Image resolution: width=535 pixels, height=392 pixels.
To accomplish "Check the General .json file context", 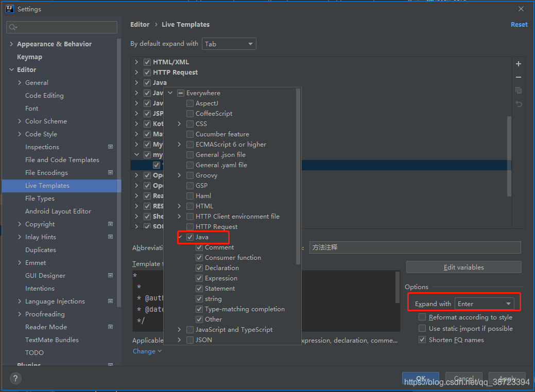I will (190, 155).
